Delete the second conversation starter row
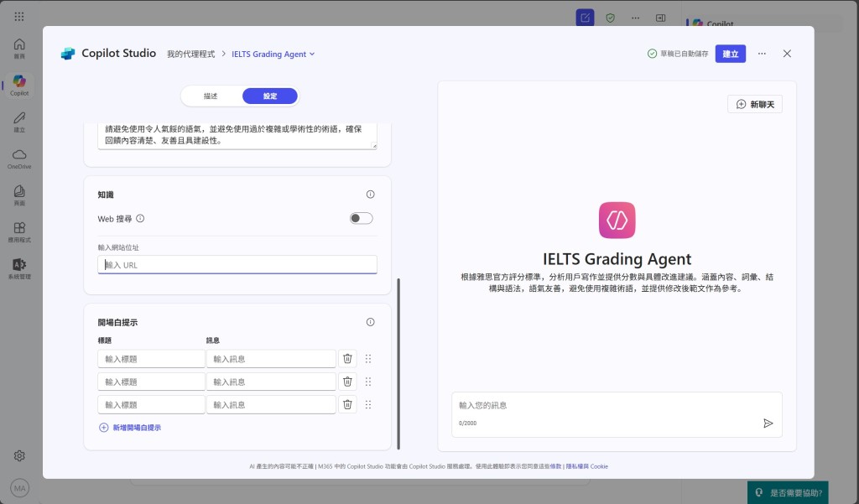The height and width of the screenshot is (504, 859). 347,382
